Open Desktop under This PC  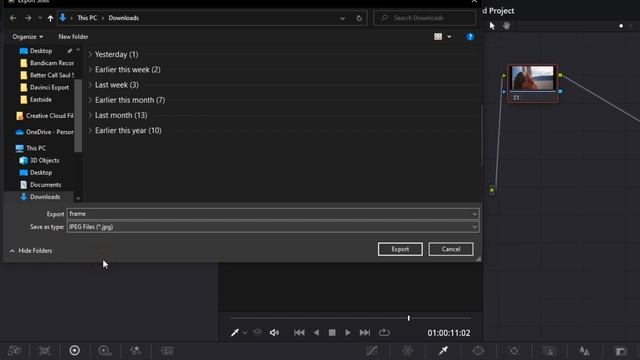click(36, 173)
